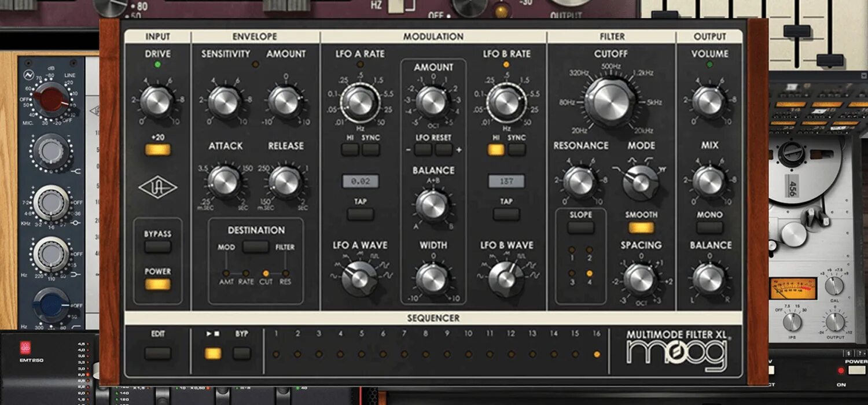Click the Drive knob in Input section
This screenshot has height=405, width=868.
tap(156, 102)
